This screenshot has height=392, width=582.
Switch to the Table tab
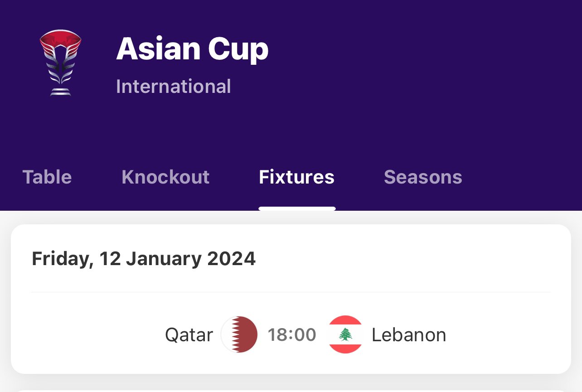[x=47, y=177]
